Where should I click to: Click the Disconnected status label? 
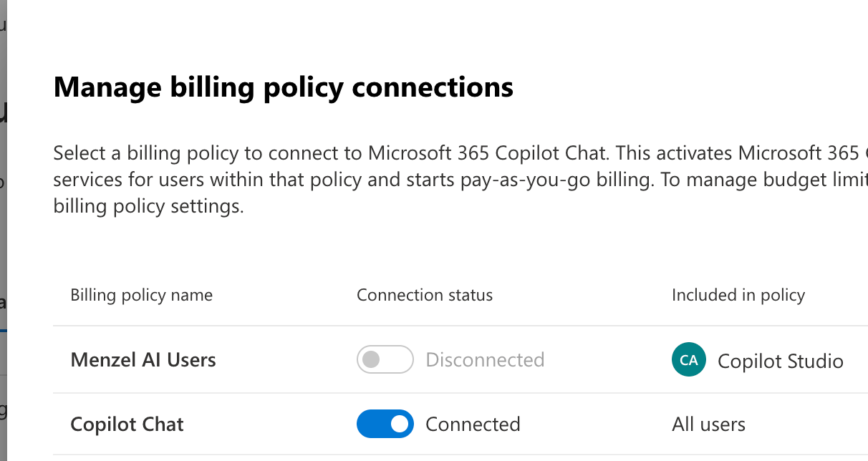click(485, 359)
